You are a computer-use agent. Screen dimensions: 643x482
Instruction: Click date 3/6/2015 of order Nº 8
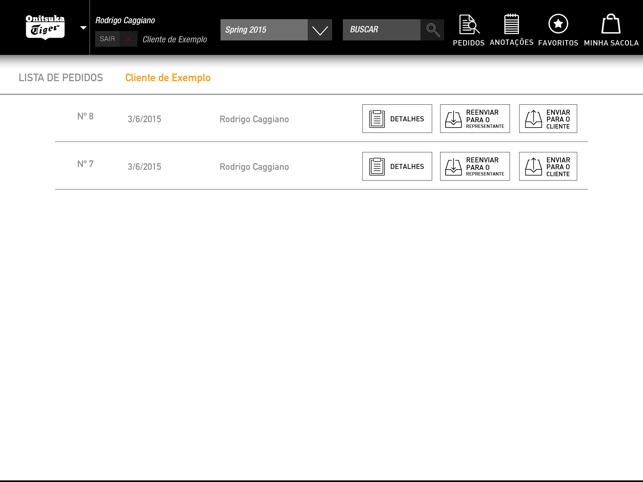pyautogui.click(x=144, y=119)
